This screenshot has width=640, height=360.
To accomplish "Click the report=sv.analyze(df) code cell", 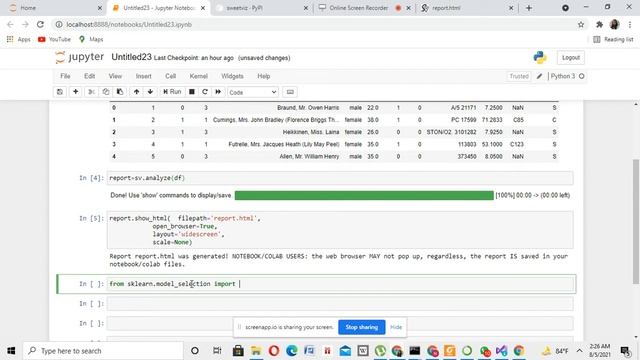I will coord(340,178).
